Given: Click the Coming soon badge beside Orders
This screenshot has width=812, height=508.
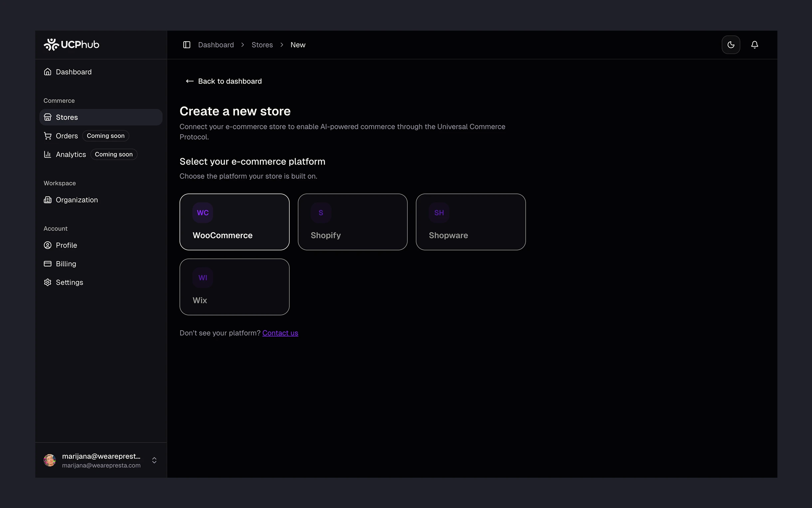Looking at the screenshot, I should pos(106,136).
